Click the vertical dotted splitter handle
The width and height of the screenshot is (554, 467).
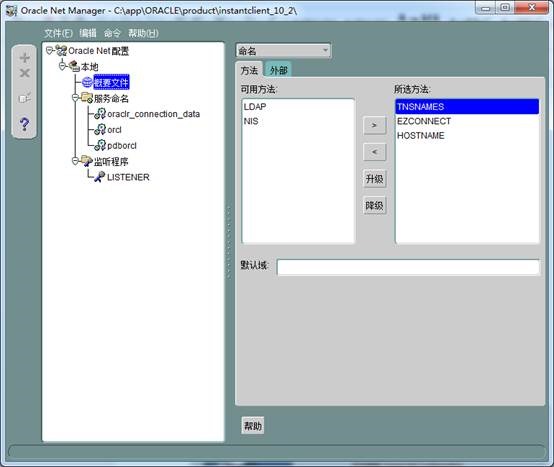[x=229, y=242]
